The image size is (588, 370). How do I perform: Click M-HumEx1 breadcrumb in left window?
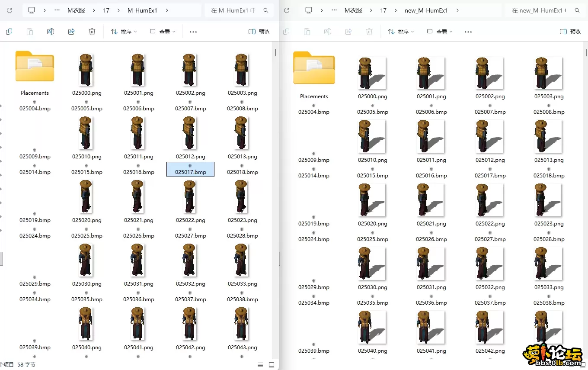143,10
